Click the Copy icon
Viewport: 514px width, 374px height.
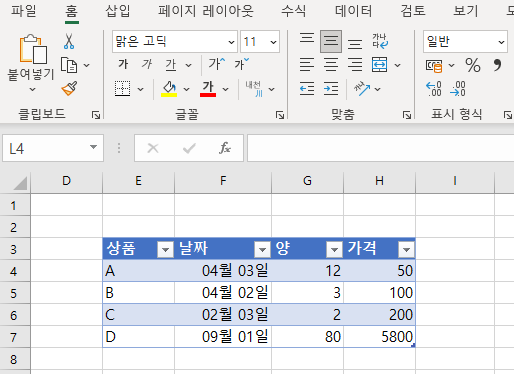(x=69, y=65)
